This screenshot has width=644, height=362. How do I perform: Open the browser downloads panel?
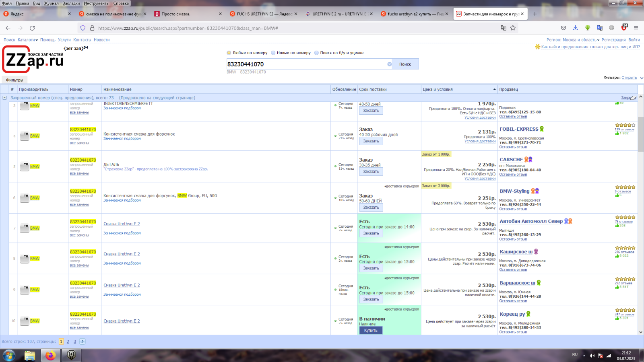[575, 28]
